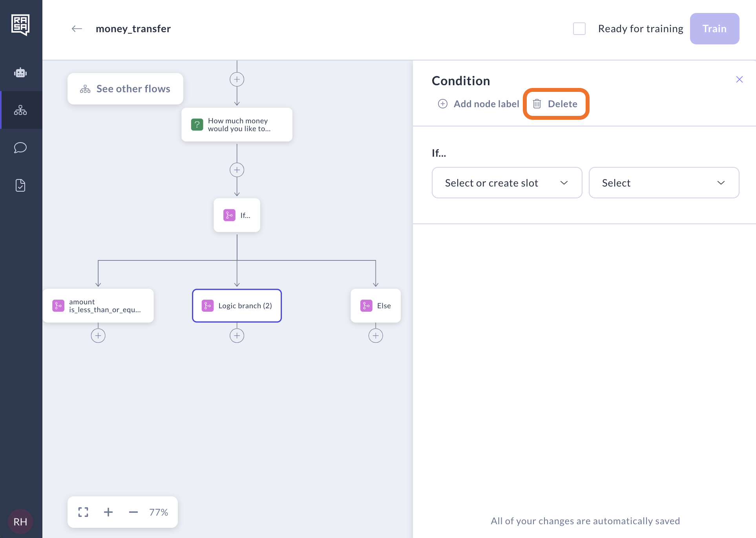The image size is (756, 538).
Task: Close the Condition panel
Action: coord(739,80)
